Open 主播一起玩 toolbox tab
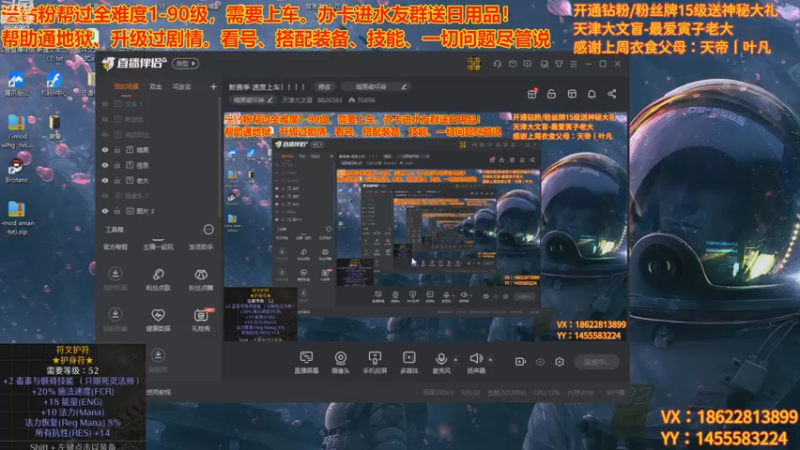 tap(158, 247)
